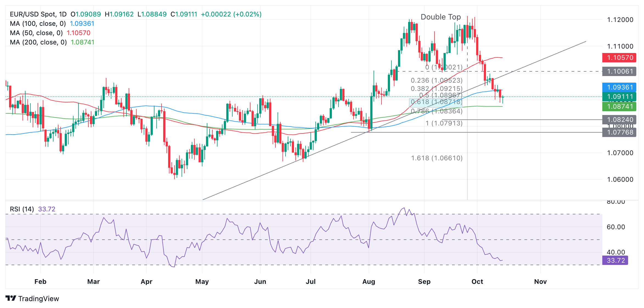Image resolution: width=644 pixels, height=308 pixels.
Task: Click the gray 1.07768 level label
Action: point(619,132)
